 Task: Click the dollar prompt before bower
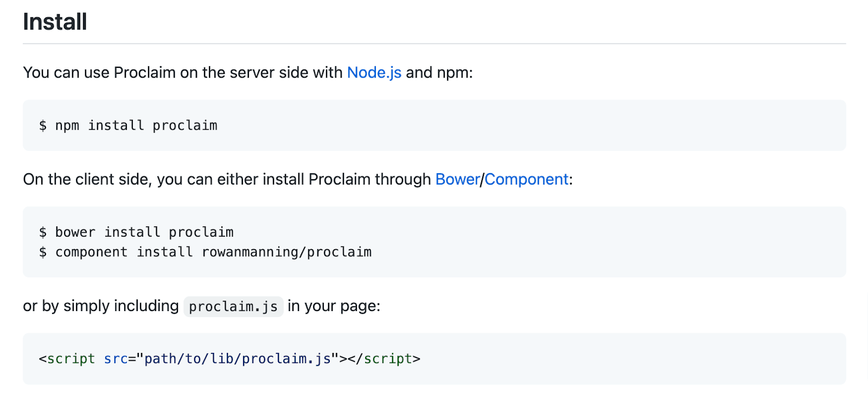pyautogui.click(x=43, y=232)
